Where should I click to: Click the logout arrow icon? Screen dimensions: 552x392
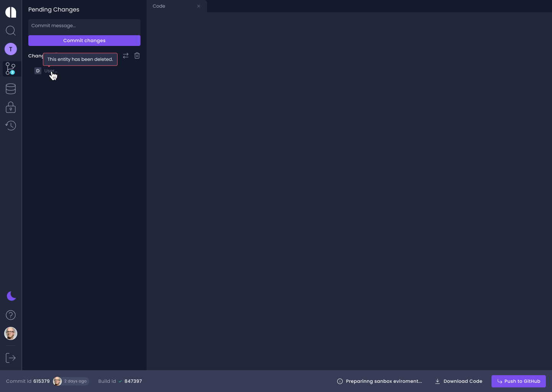(x=11, y=358)
